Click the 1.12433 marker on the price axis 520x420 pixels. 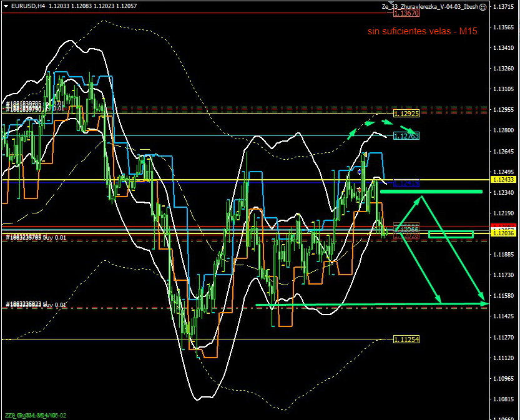[x=503, y=179]
